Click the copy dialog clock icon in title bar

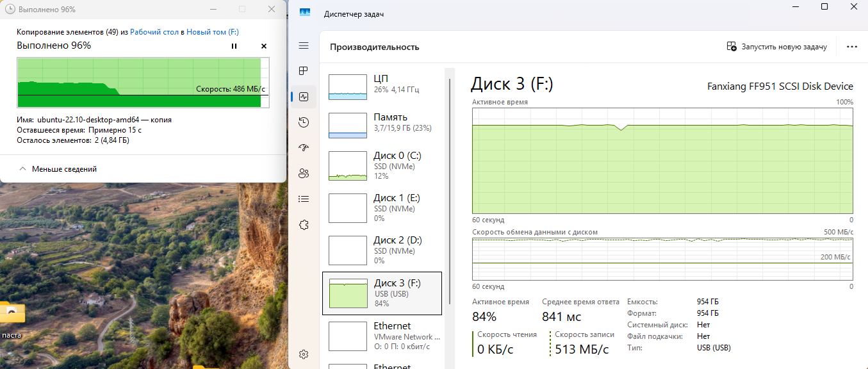pos(10,10)
